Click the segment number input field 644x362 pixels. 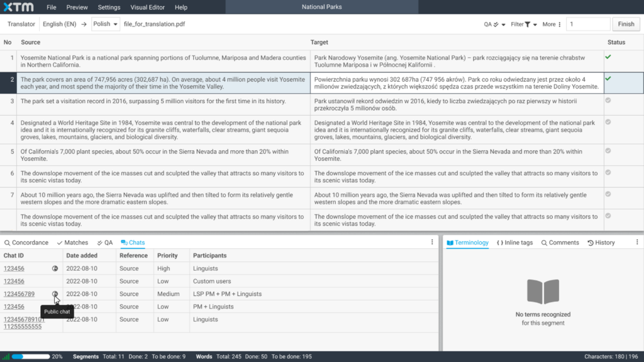coord(588,25)
